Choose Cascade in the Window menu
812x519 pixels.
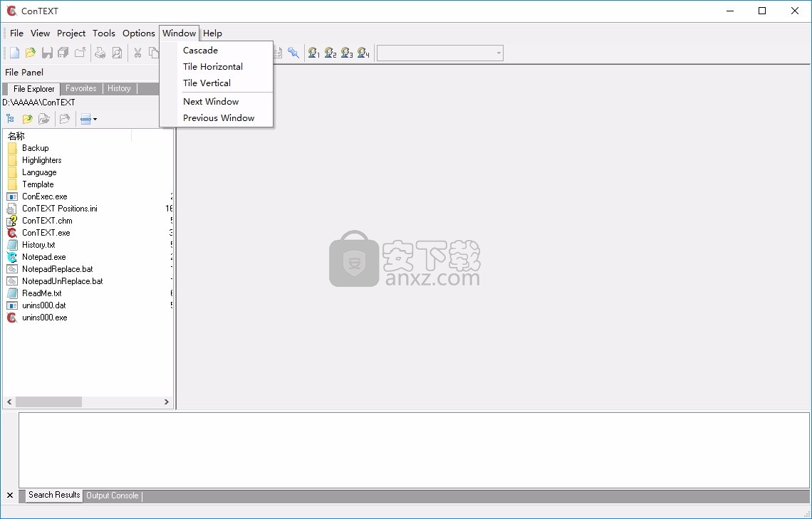point(200,50)
